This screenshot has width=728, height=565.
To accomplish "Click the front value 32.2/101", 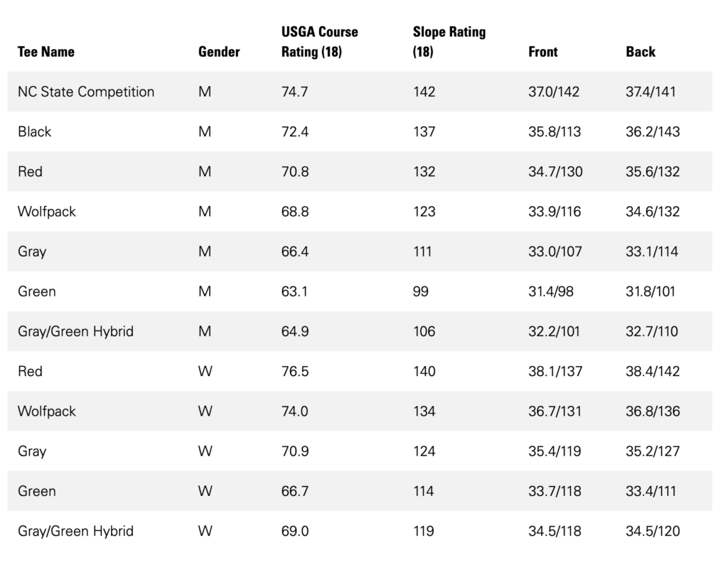I will (554, 331).
